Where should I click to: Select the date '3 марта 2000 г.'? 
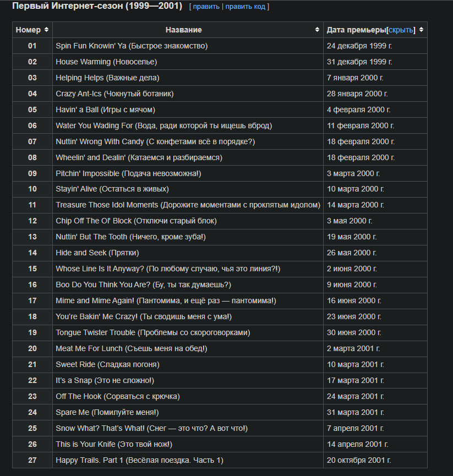pos(353,173)
